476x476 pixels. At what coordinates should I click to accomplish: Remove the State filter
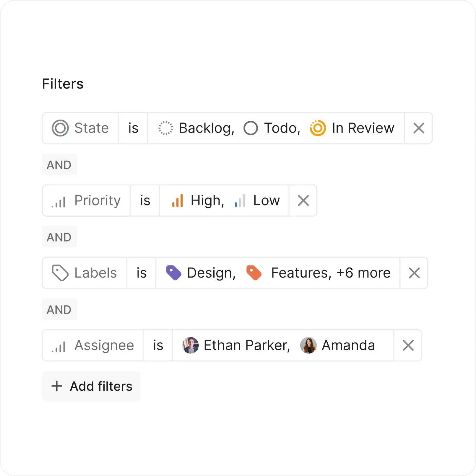coord(418,128)
